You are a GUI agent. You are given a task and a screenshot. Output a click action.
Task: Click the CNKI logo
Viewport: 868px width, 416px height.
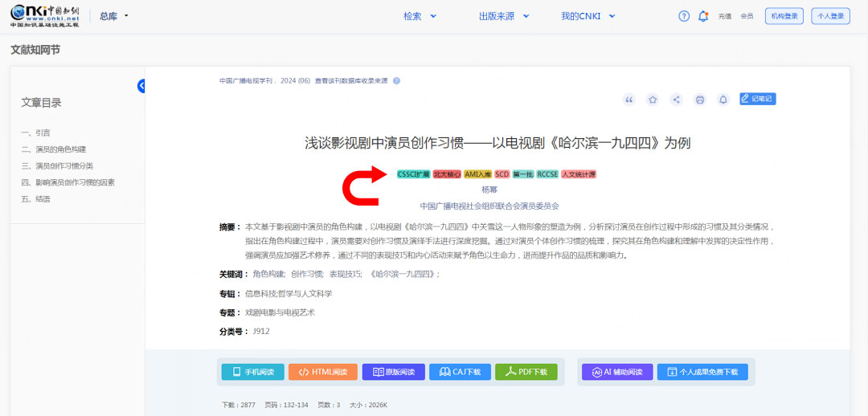[45, 16]
